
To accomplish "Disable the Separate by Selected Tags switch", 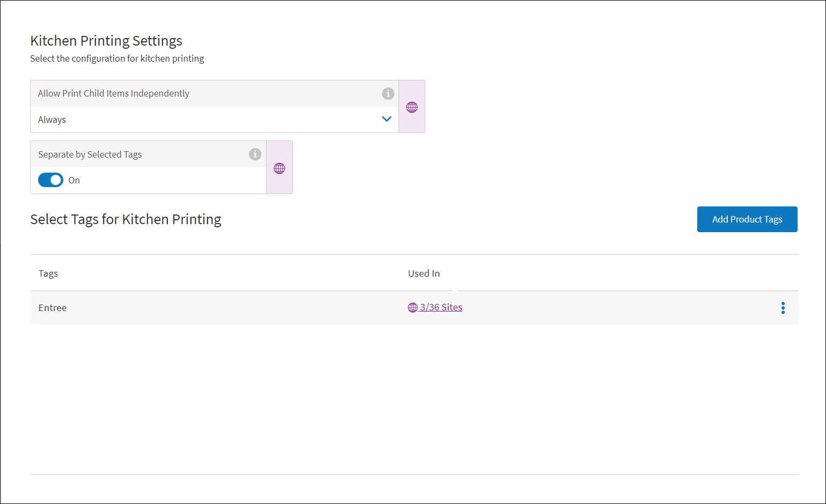I will click(50, 180).
